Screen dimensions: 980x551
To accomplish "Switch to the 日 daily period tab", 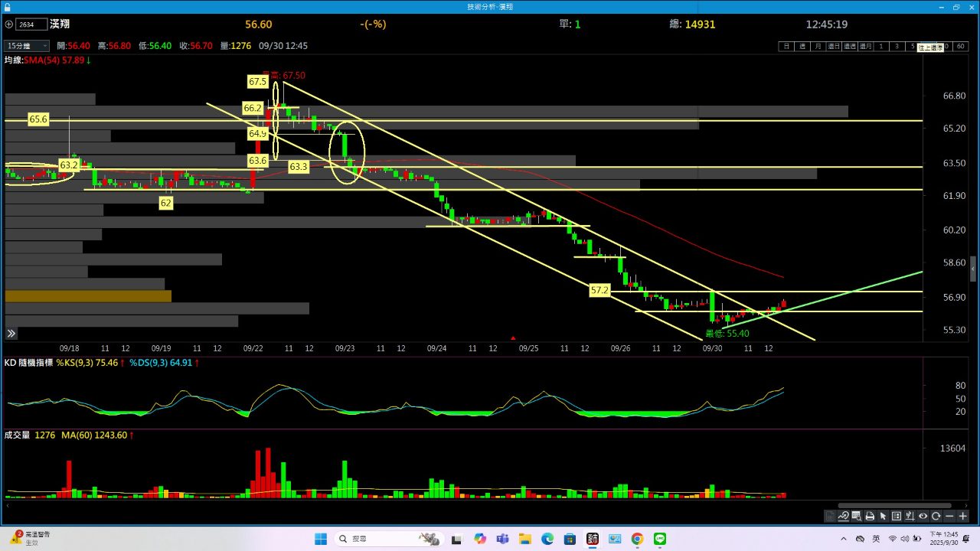I will coord(786,47).
